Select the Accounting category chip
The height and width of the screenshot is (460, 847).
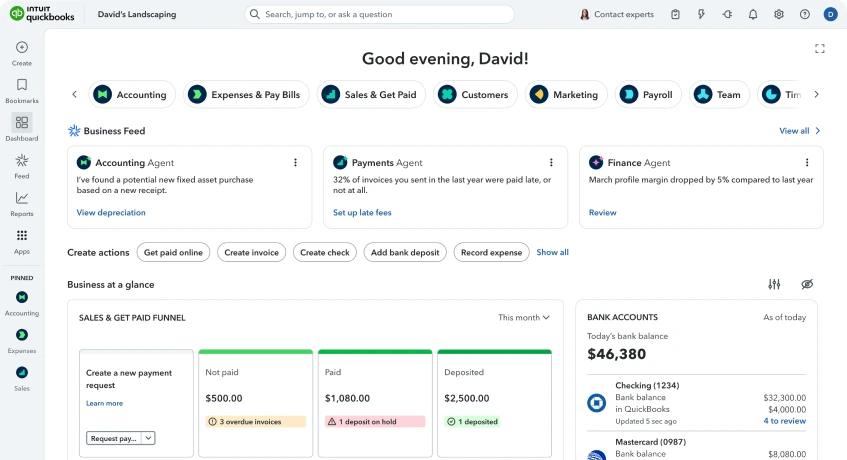click(132, 94)
